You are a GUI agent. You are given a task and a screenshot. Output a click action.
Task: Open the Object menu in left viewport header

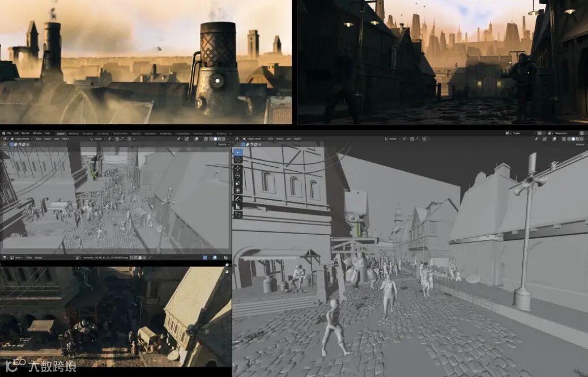pyautogui.click(x=65, y=139)
